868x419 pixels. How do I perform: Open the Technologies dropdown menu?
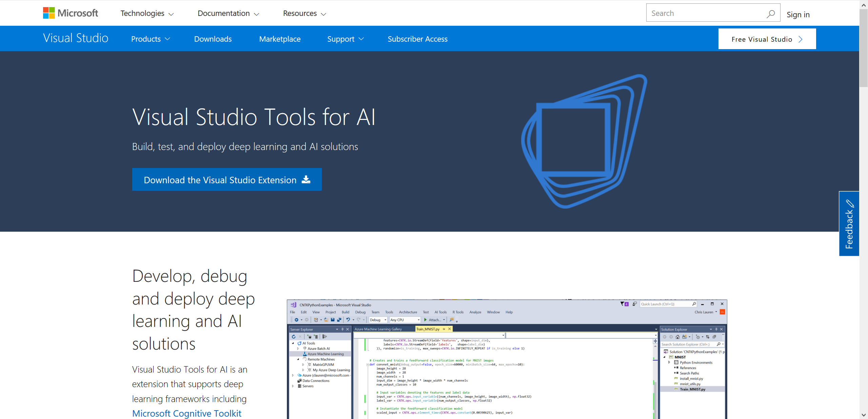pos(147,13)
